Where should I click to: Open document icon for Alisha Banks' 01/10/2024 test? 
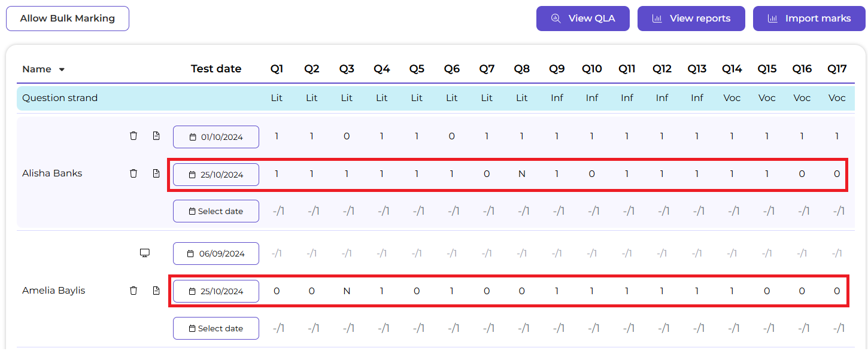point(156,136)
